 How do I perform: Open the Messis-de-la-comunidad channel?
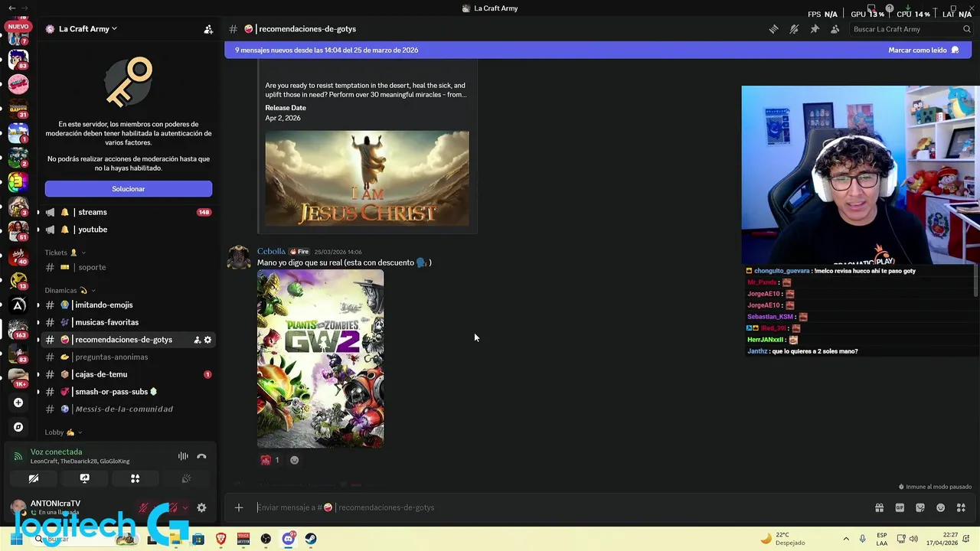click(x=127, y=409)
